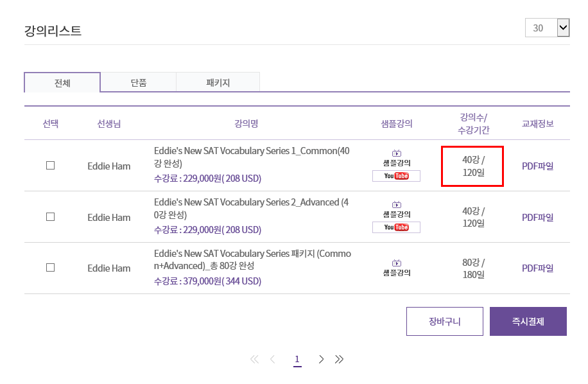Image resolution: width=588 pixels, height=384 pixels.
Task: Click the 교재정보 column header
Action: (538, 123)
